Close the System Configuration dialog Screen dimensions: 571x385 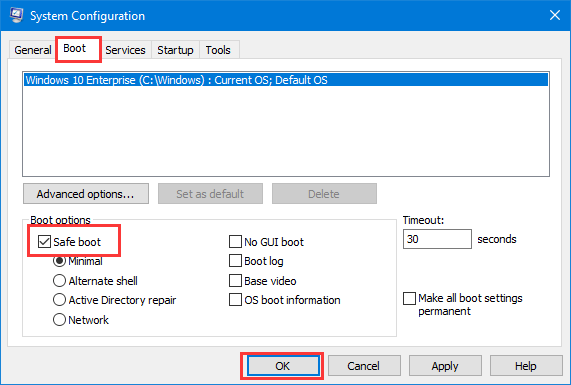[x=555, y=15]
